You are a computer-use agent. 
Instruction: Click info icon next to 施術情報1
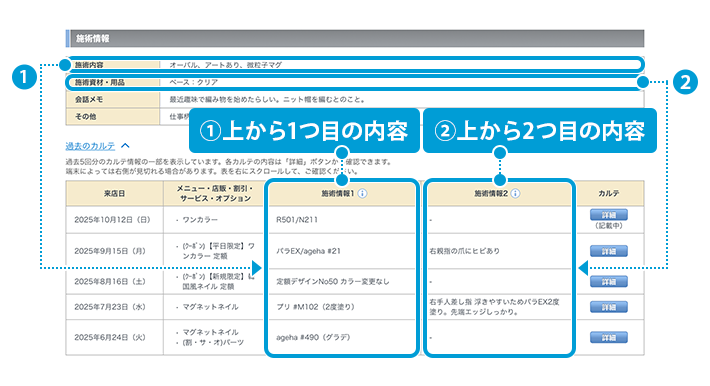click(362, 193)
